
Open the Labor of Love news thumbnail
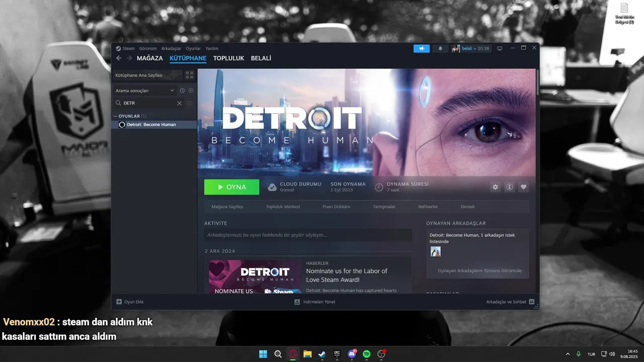[x=255, y=277]
